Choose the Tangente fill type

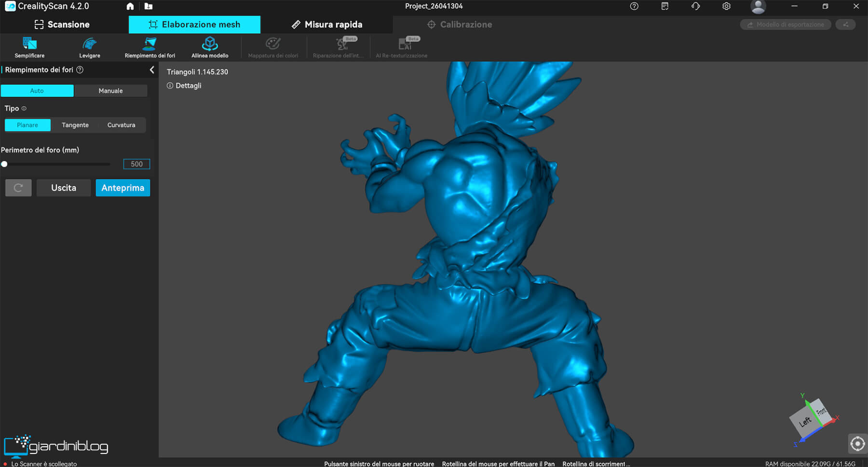tap(75, 125)
